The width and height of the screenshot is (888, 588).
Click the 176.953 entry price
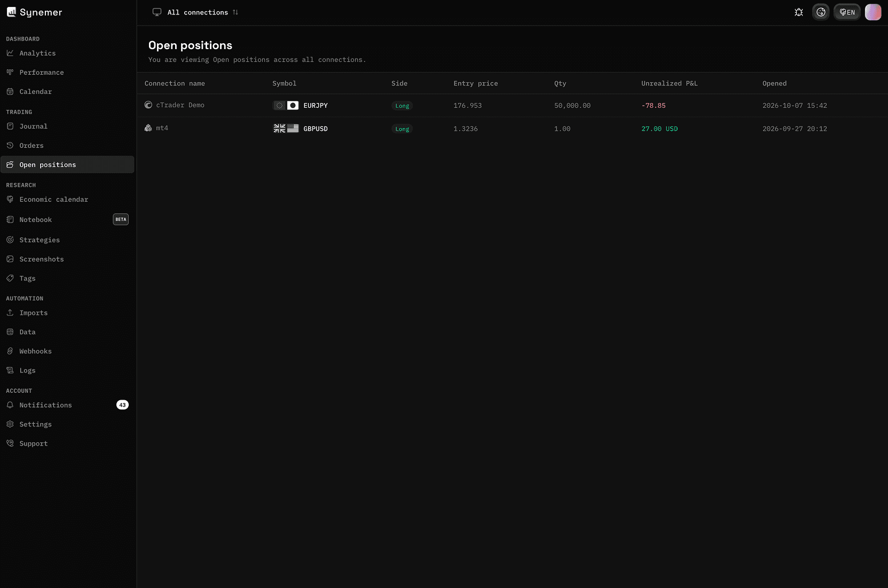click(468, 106)
